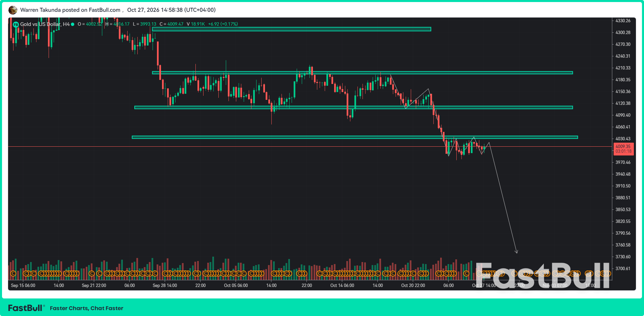Click the author name 'Warren Takunda posted on FastBull.com'

pyautogui.click(x=70, y=10)
